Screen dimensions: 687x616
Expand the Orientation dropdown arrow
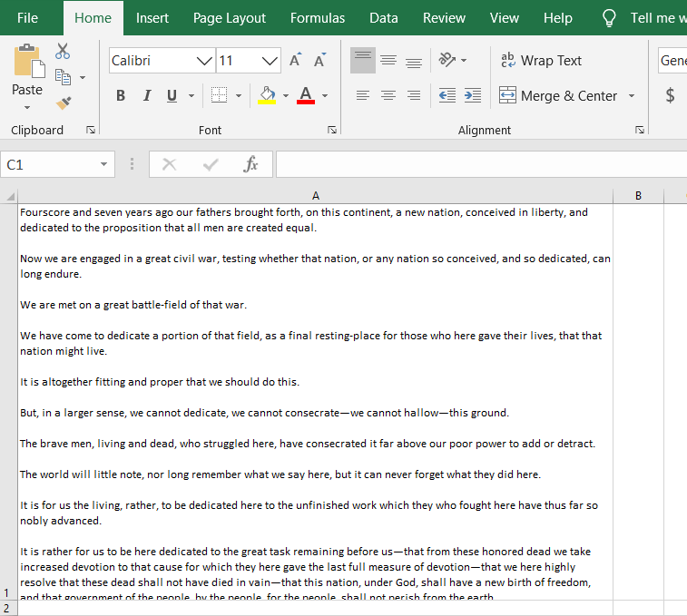pos(464,60)
